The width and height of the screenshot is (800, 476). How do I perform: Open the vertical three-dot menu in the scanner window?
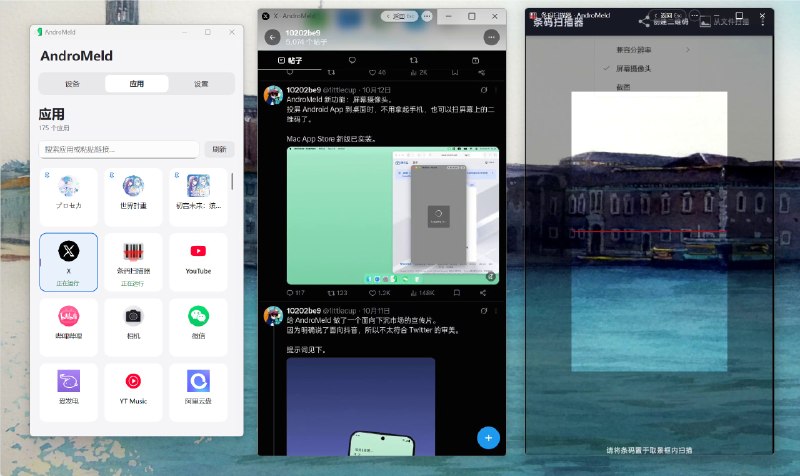763,21
